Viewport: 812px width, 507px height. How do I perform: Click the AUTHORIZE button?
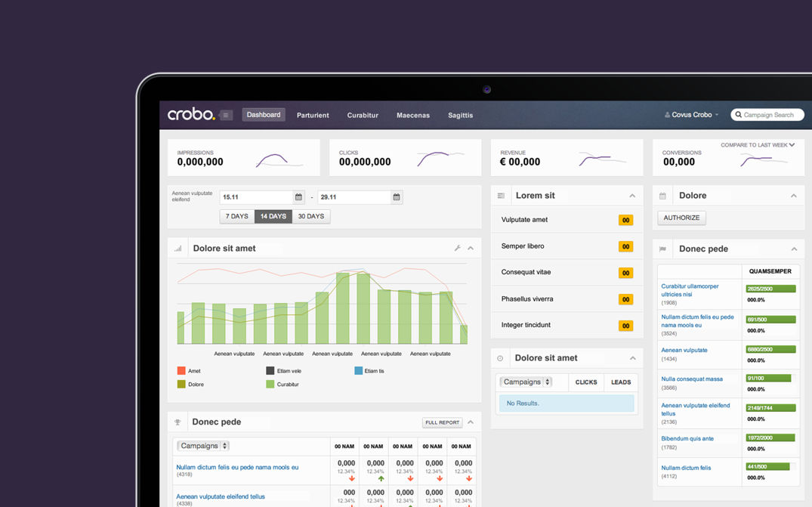[681, 218]
